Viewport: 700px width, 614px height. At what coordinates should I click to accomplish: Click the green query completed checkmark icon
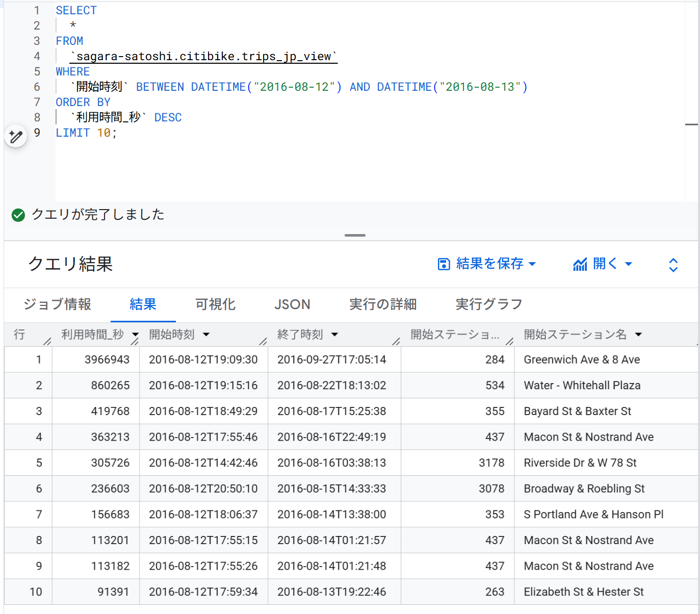click(x=18, y=215)
